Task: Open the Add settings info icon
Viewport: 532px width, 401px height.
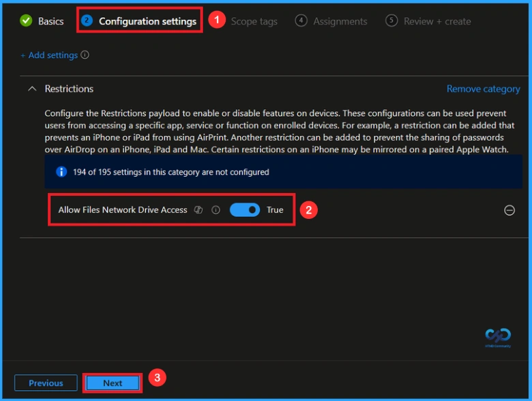Action: [85, 55]
